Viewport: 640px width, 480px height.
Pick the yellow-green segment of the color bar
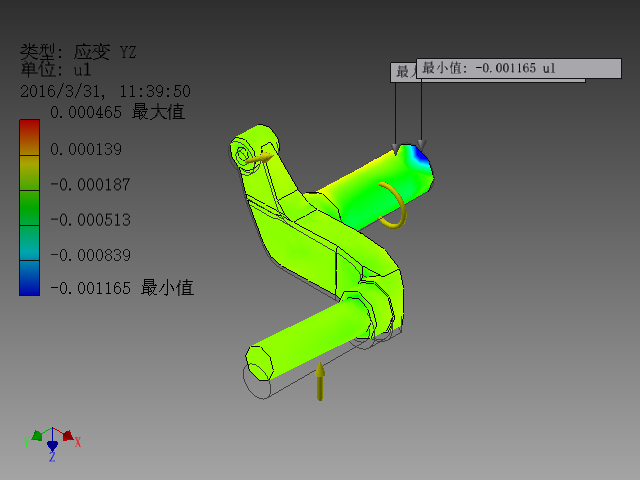coord(29,173)
